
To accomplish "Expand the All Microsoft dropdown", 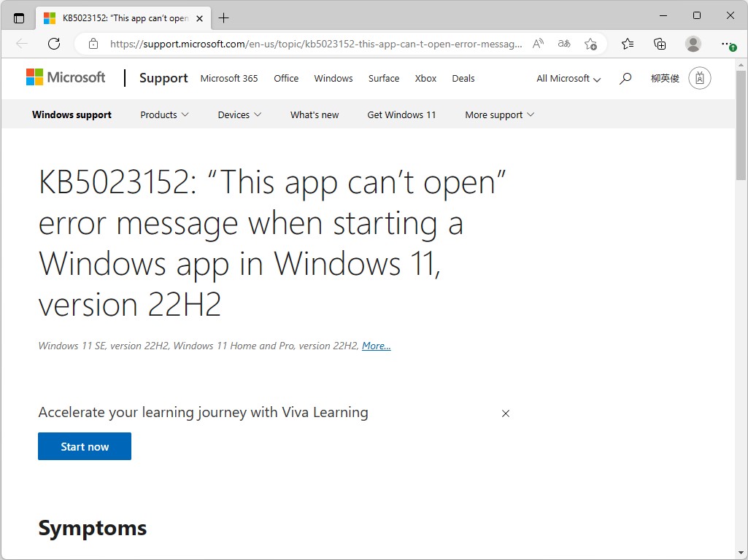I will tap(568, 79).
